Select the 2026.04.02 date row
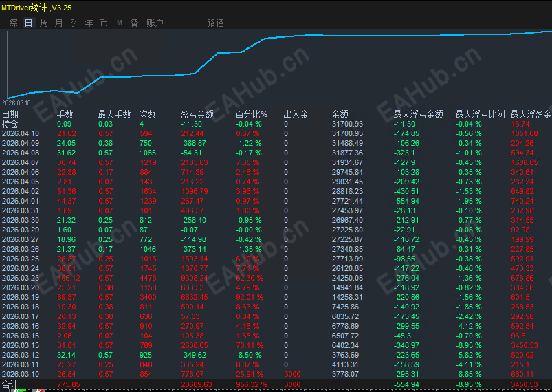552x392 pixels. (276, 191)
